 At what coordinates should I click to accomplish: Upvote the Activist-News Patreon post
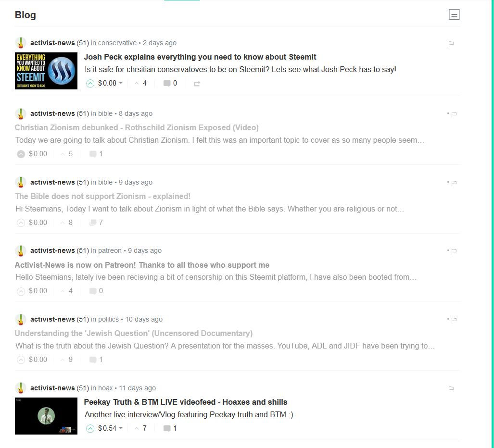click(21, 291)
